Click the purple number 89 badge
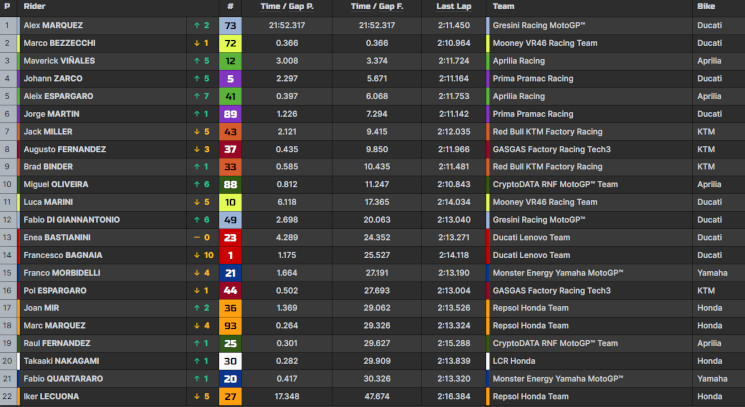Viewport: 745px width, 407px height. [x=230, y=114]
